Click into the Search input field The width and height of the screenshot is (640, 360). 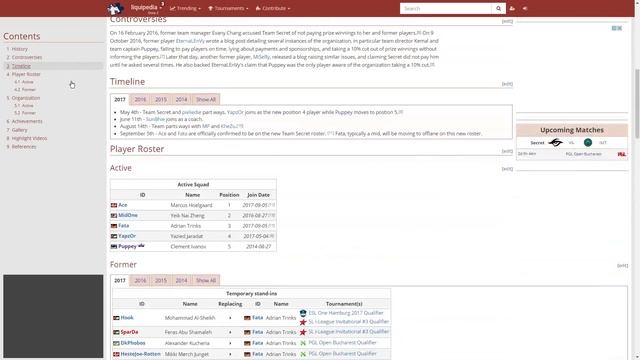click(446, 8)
